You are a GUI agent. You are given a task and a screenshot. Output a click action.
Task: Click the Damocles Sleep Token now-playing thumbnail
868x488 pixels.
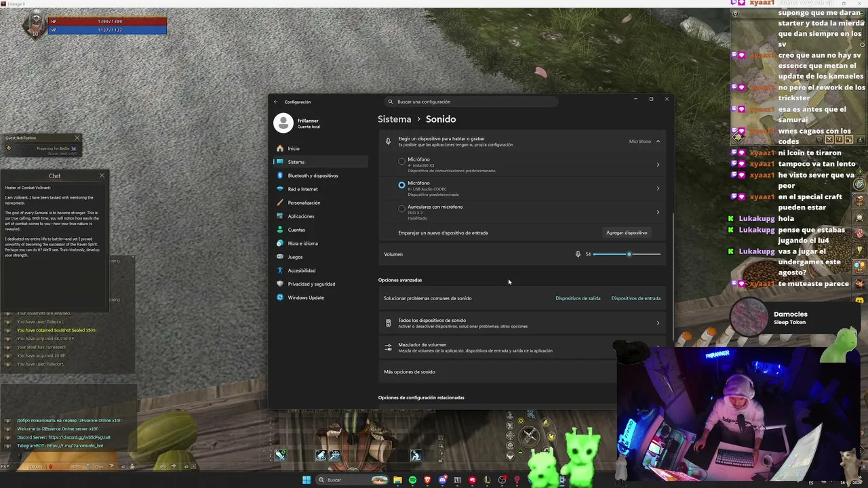coord(749,318)
